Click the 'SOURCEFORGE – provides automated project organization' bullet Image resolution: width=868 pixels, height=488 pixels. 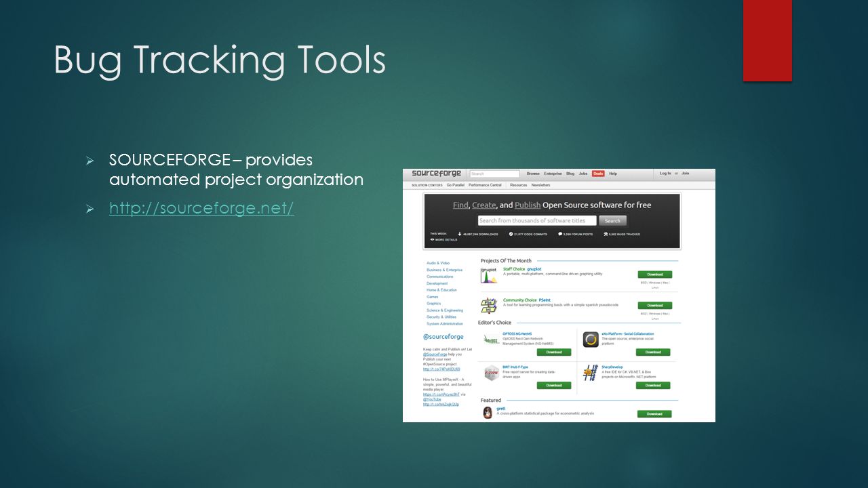point(236,169)
